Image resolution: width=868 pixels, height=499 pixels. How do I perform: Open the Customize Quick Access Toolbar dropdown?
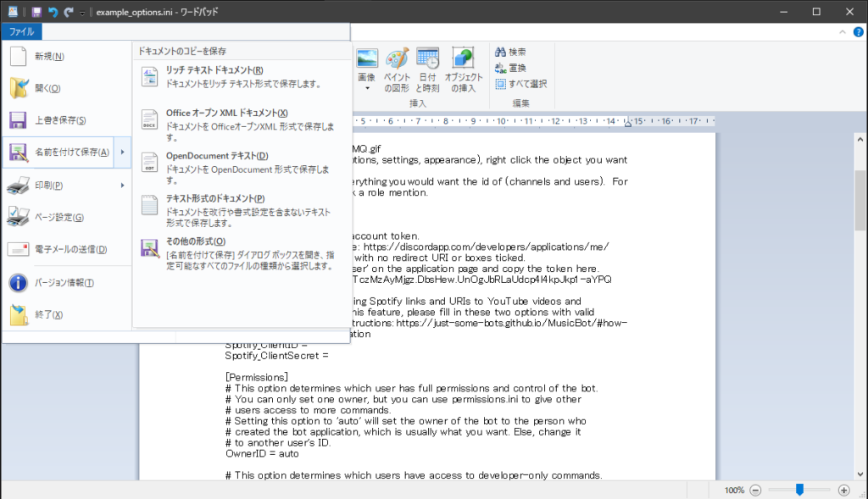(82, 12)
